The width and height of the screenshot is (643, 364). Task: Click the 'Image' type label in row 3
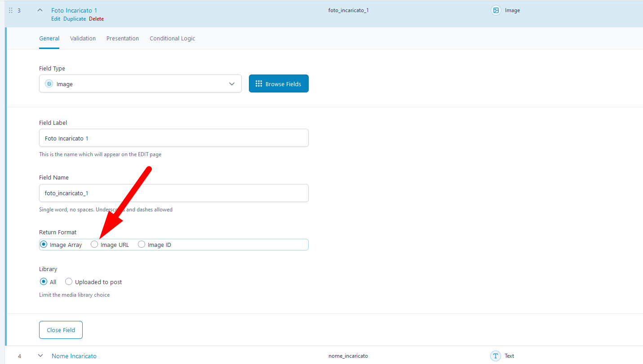[512, 10]
